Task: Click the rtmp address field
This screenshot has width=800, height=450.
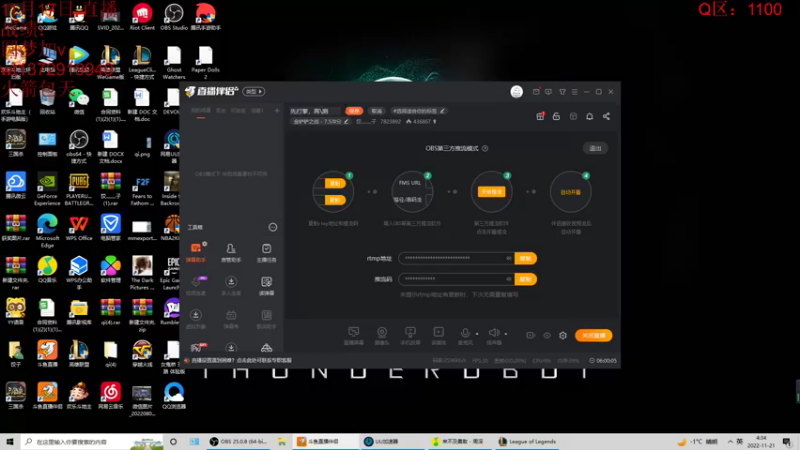Action: [456, 258]
